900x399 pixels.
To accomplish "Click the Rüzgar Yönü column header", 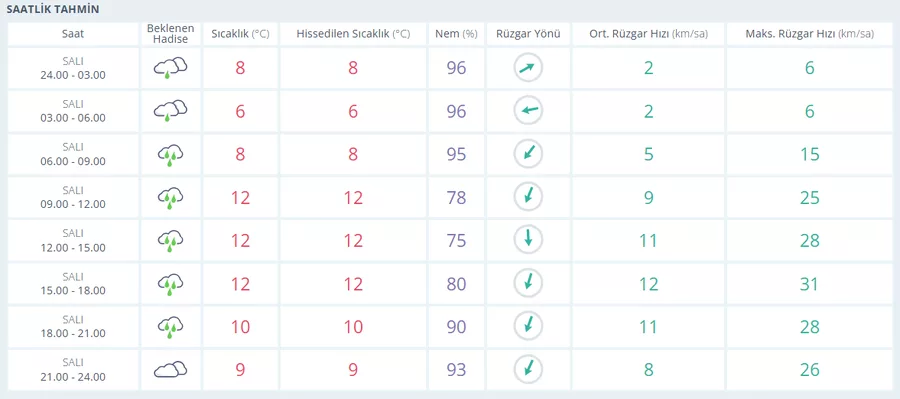I will click(x=528, y=34).
